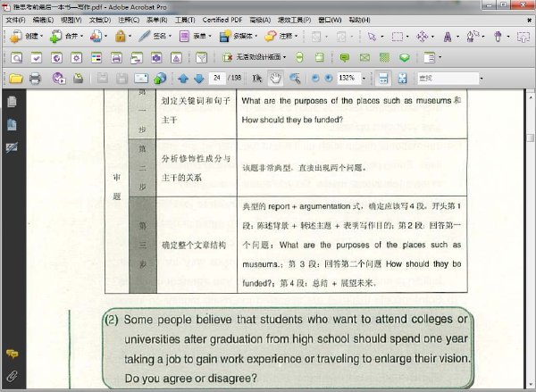
Task: Expand the security padlock dropdown arrow
Action: click(130, 37)
